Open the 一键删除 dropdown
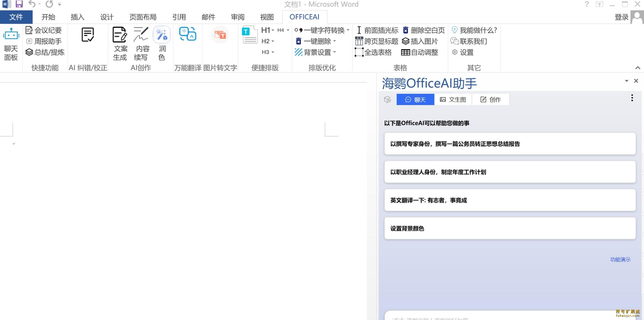The width and height of the screenshot is (644, 320). [x=335, y=41]
